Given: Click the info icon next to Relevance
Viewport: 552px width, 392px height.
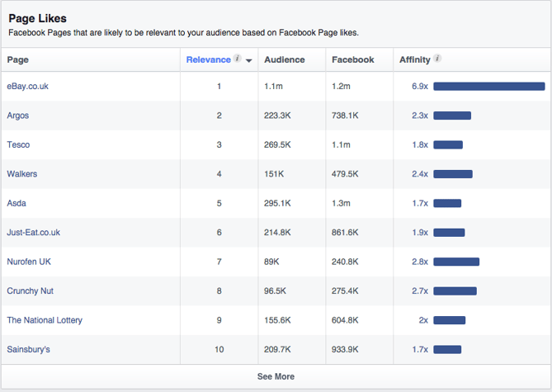Looking at the screenshot, I should click(x=238, y=59).
